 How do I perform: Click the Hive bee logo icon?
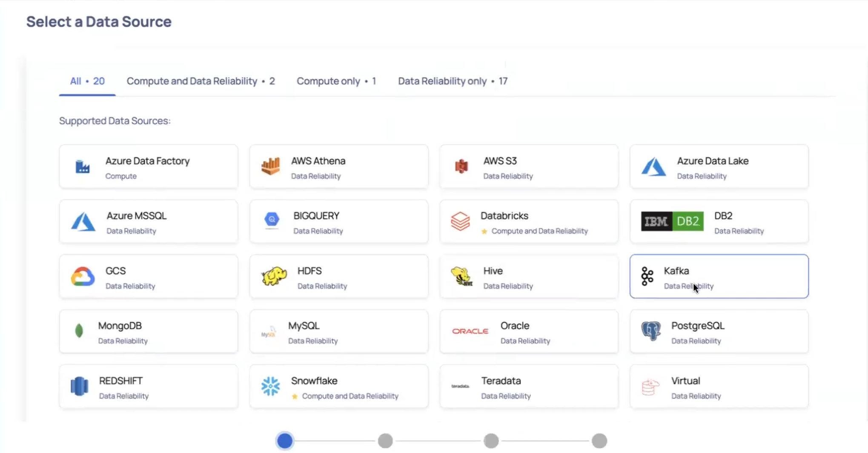pos(462,276)
